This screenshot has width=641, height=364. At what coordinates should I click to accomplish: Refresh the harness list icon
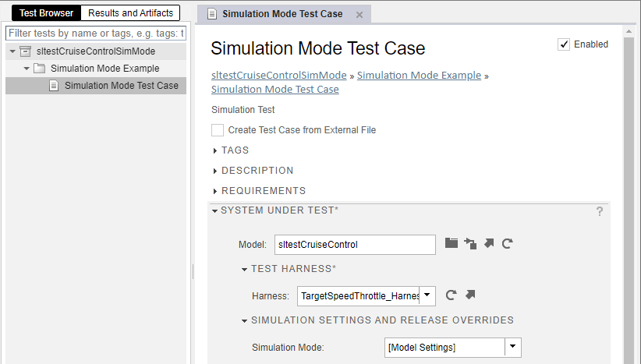click(x=451, y=295)
